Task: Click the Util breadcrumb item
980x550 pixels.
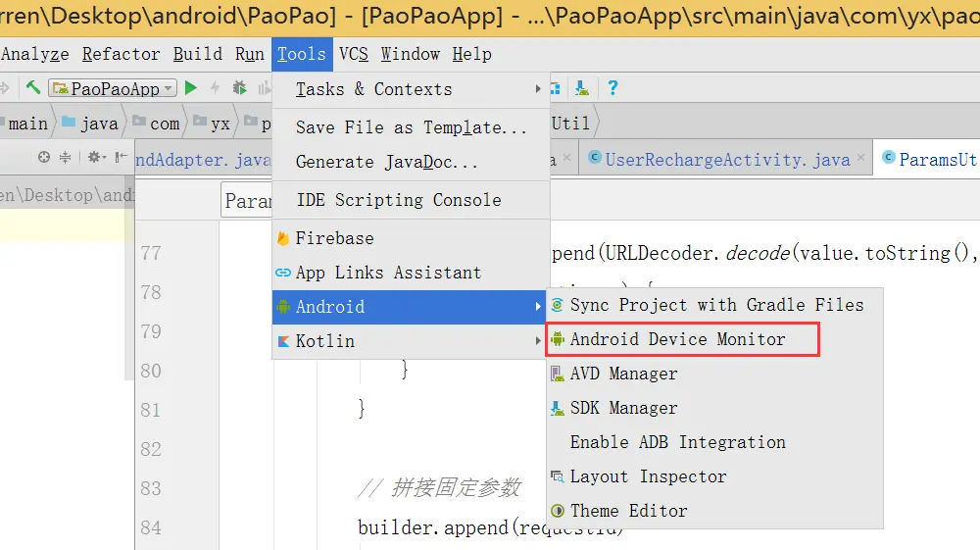Action: point(570,124)
